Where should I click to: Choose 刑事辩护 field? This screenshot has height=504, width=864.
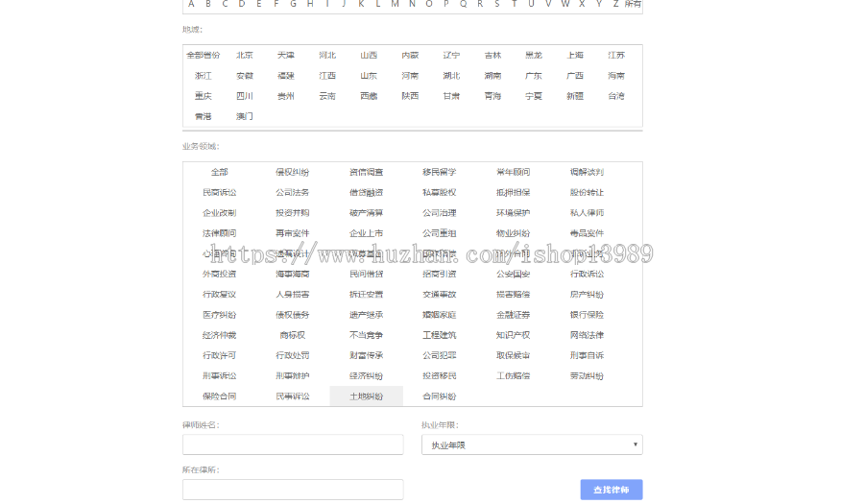293,375
